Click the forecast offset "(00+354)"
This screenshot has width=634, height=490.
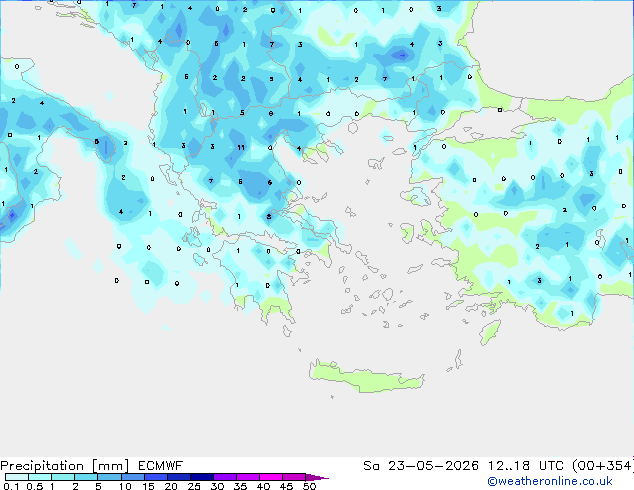[602, 466]
